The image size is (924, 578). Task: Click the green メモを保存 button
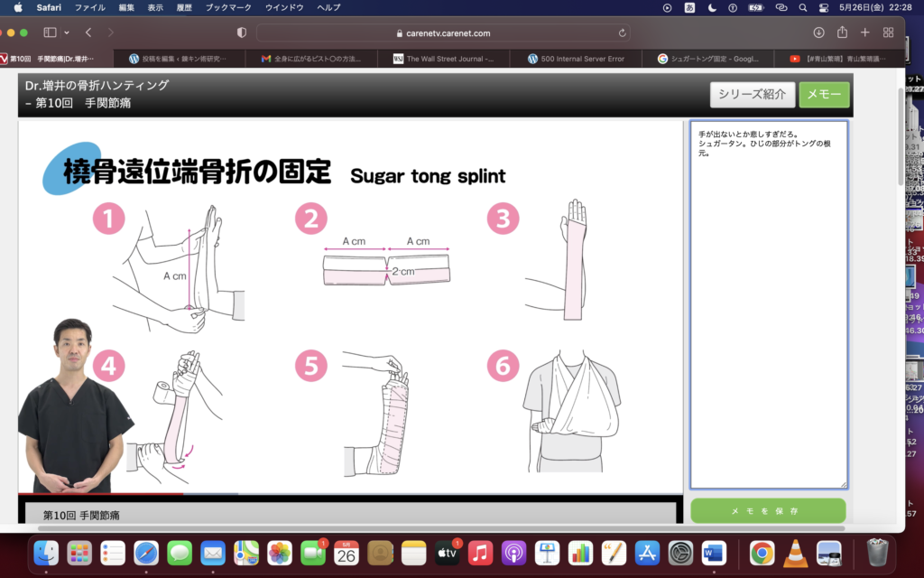768,511
